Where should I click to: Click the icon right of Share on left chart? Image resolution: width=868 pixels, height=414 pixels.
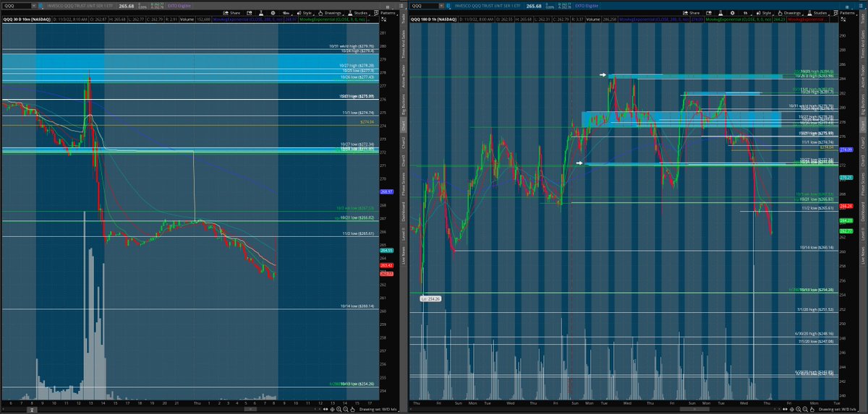[250, 13]
